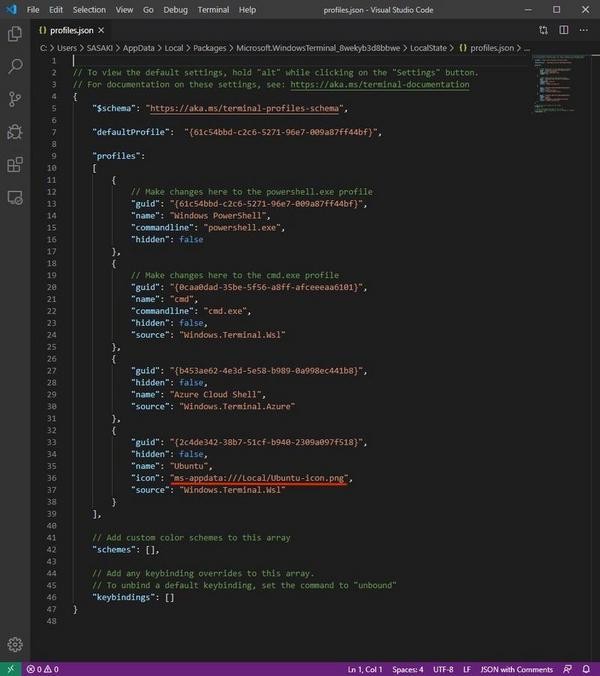Click Spaces: 4 indentation setting
Screen dimensions: 600x676
(407, 669)
